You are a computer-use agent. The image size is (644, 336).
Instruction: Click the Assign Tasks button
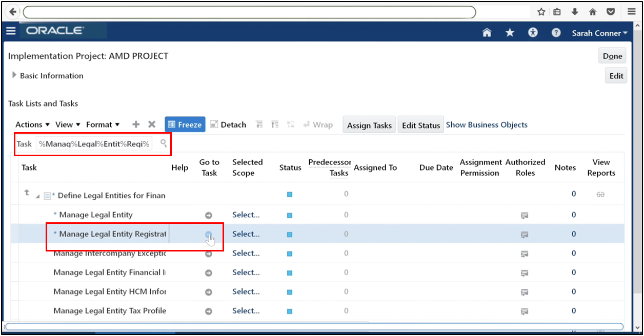pos(369,124)
